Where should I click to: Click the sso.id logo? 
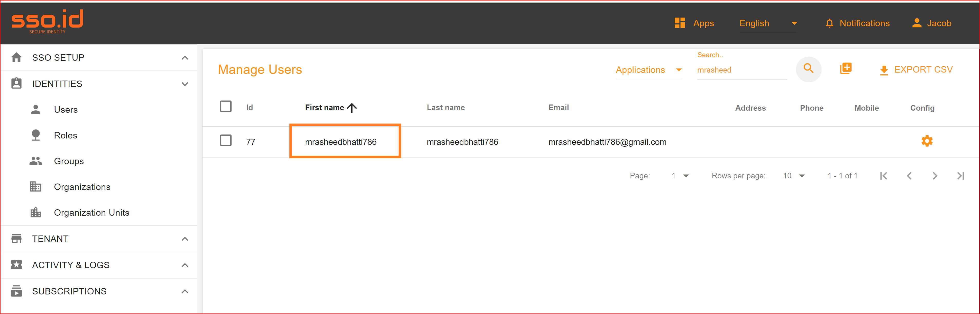pos(47,21)
